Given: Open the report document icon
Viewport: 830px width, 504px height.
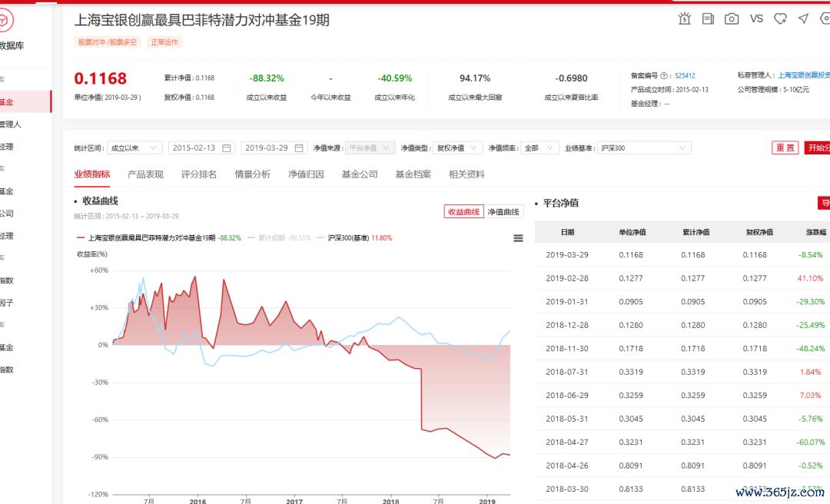Looking at the screenshot, I should coord(708,19).
